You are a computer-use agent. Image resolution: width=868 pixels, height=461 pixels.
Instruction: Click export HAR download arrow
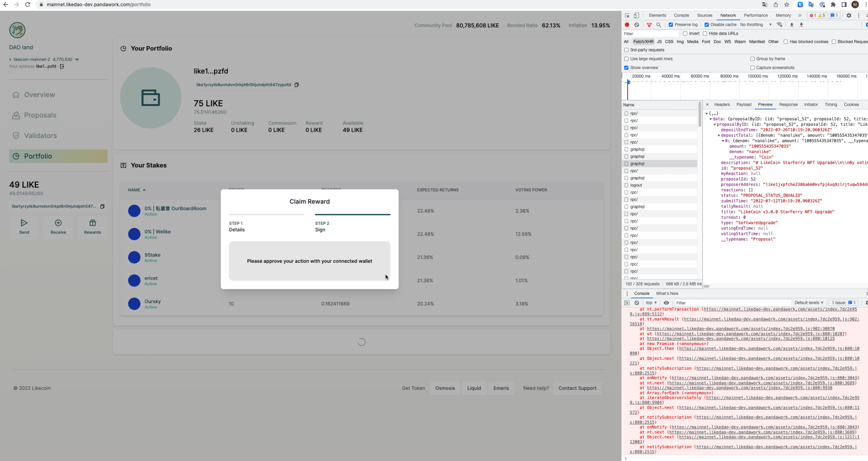801,25
